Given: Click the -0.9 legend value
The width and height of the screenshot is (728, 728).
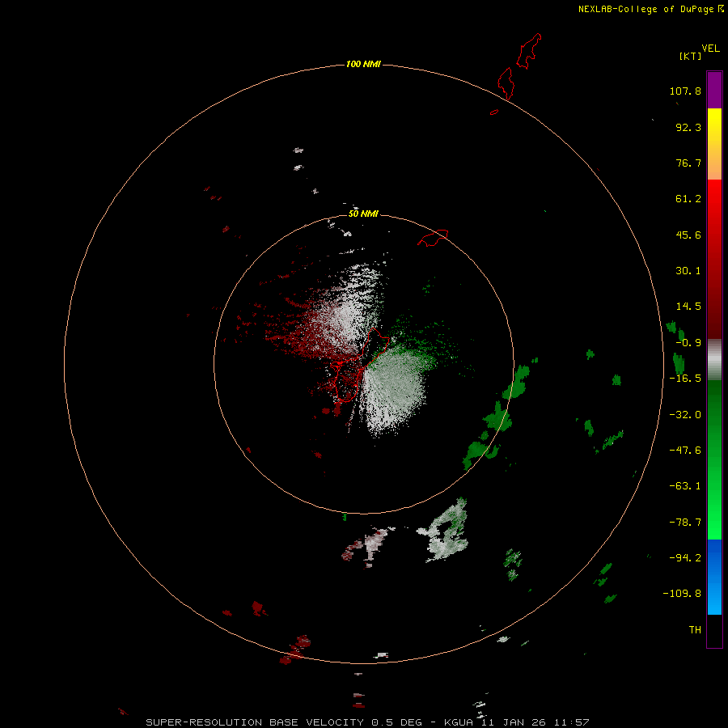Looking at the screenshot, I should (x=688, y=343).
